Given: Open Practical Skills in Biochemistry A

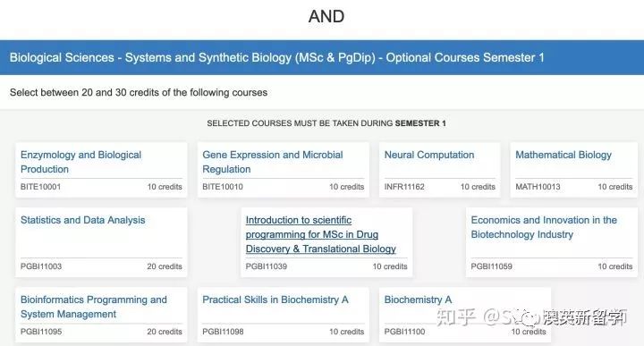Looking at the screenshot, I should (x=275, y=300).
